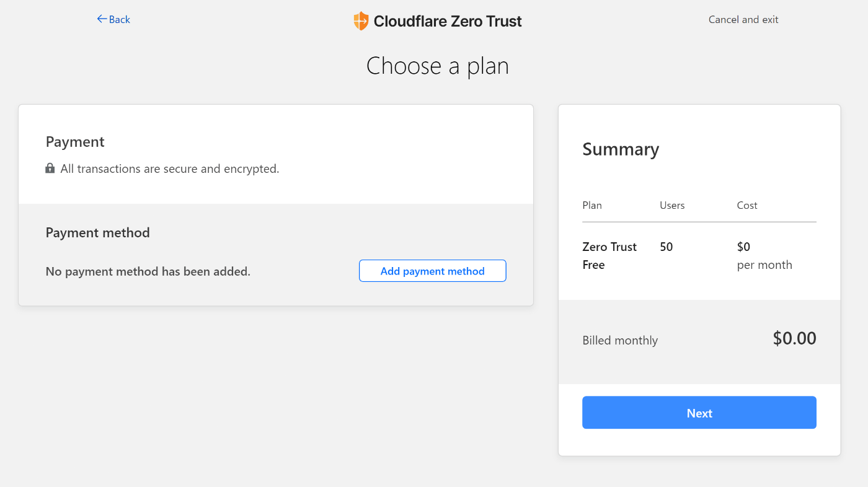Click the Payment method heading
Image resolution: width=868 pixels, height=487 pixels.
coord(98,233)
